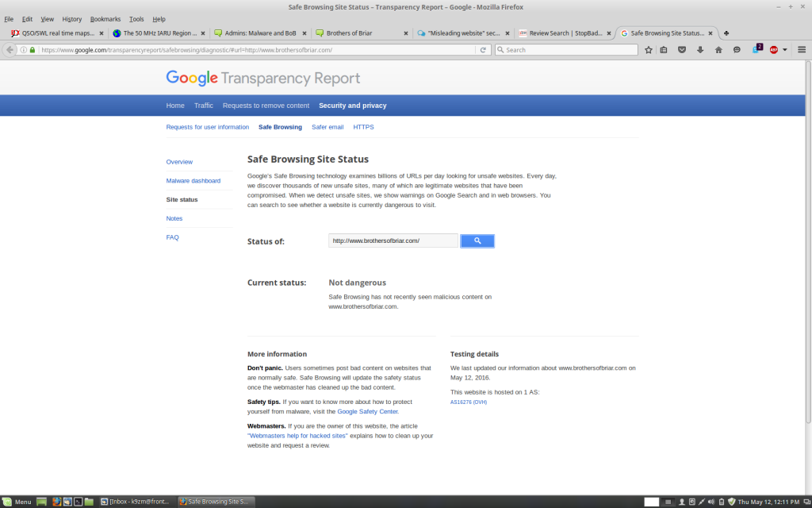This screenshot has width=812, height=508.
Task: Click the volume speaker tray icon
Action: pyautogui.click(x=711, y=502)
